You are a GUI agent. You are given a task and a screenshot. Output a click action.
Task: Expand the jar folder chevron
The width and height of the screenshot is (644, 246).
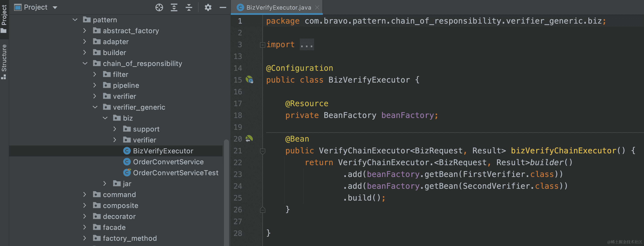105,184
